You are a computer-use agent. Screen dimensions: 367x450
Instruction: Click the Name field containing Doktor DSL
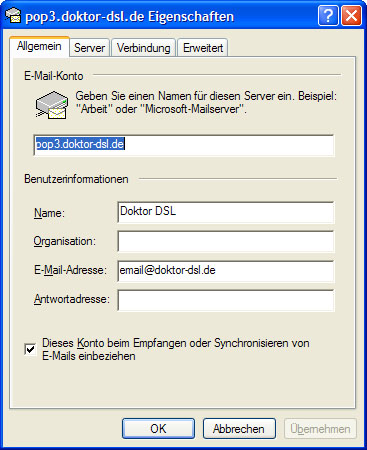coord(226,212)
